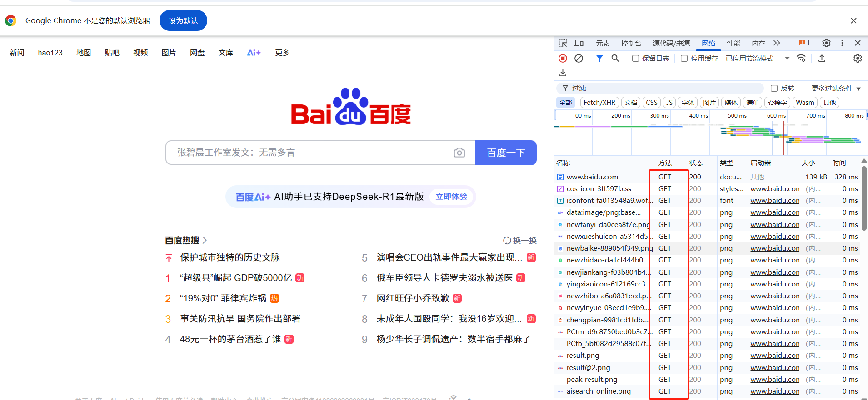Switch to the 性能 tab

pyautogui.click(x=733, y=43)
